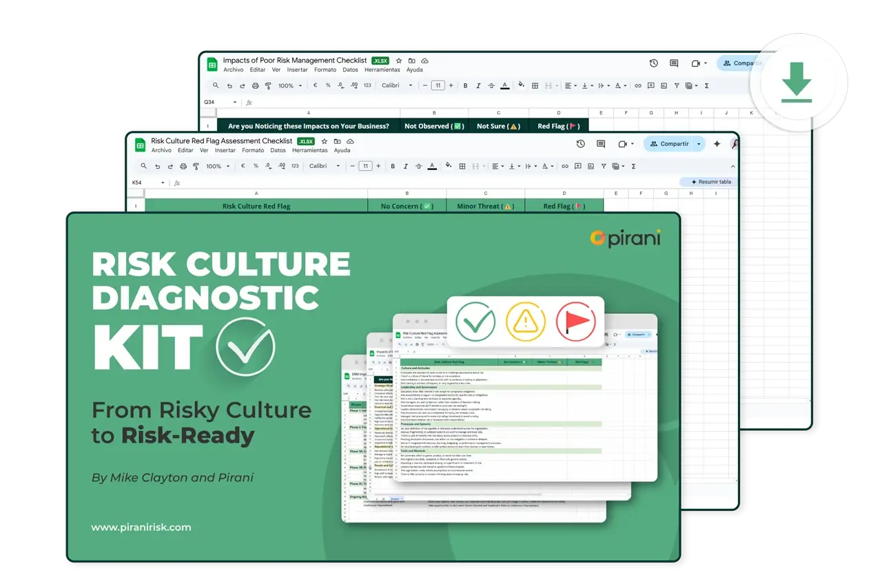Open number format 123 menu in Risk Culture window
Screen dimensions: 882x588
(x=295, y=166)
